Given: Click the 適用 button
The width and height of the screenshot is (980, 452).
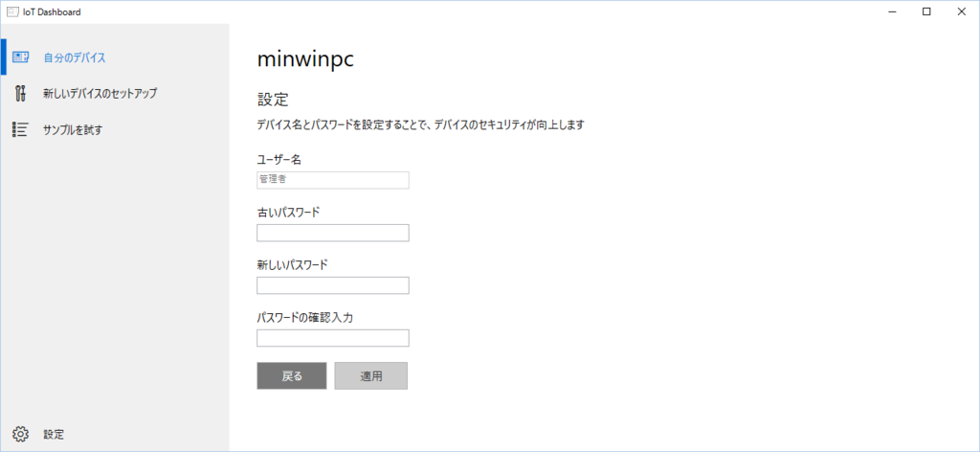Looking at the screenshot, I should pos(371,375).
